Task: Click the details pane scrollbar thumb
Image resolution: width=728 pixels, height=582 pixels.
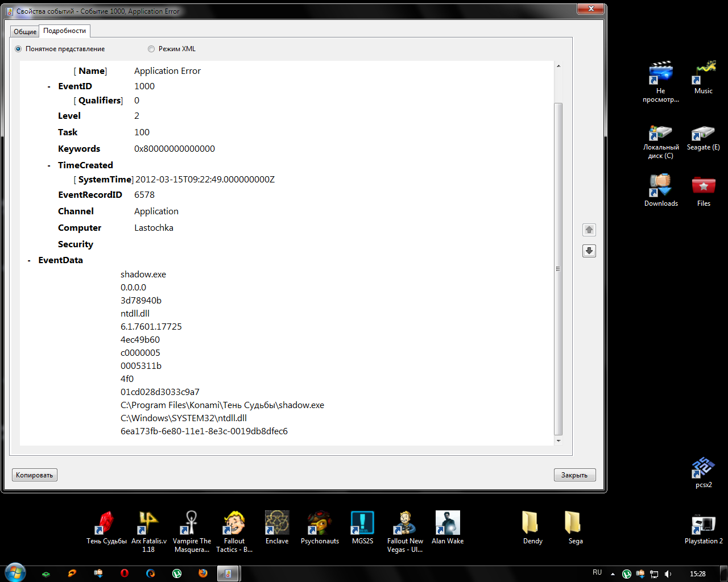Action: click(558, 268)
